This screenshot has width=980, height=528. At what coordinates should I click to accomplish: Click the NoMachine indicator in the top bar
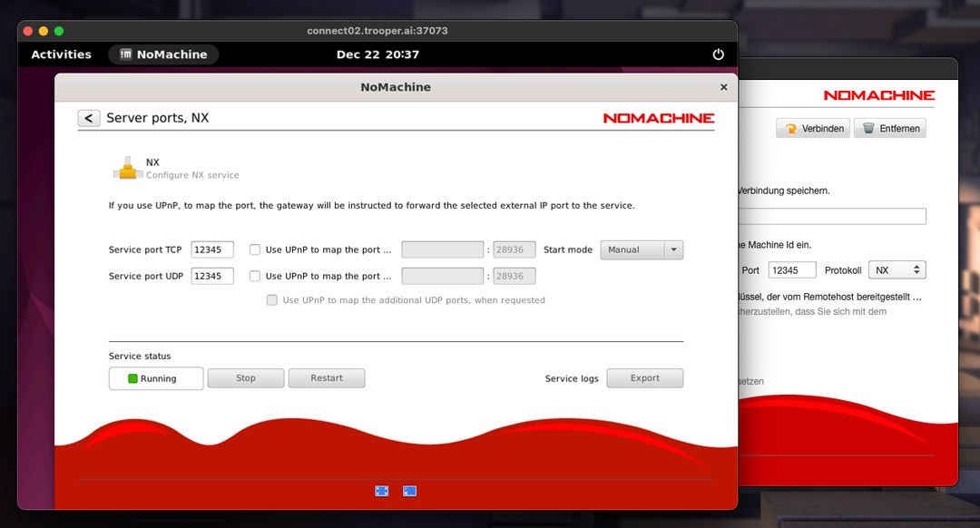[x=163, y=54]
